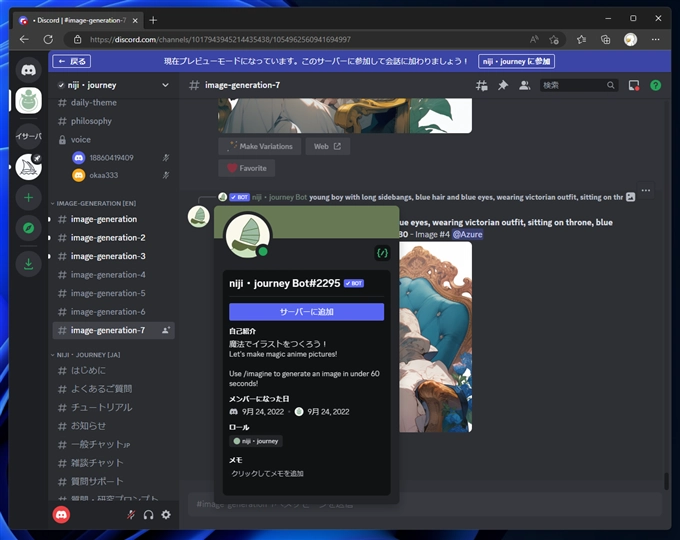Refresh the browser page
This screenshot has height=540, width=680.
pos(48,39)
